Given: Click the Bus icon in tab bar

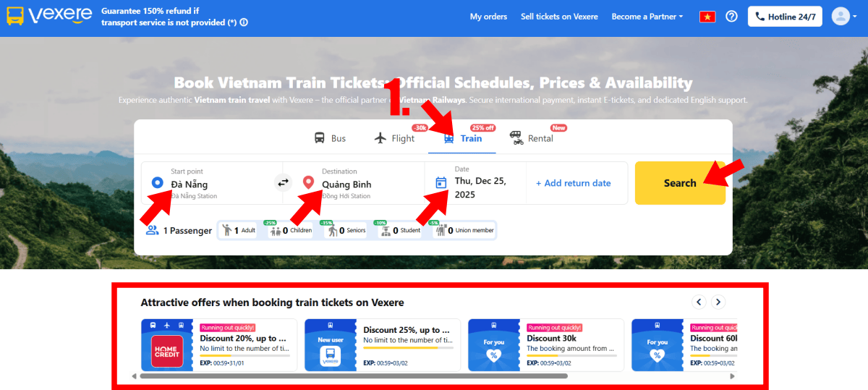Looking at the screenshot, I should click(319, 138).
